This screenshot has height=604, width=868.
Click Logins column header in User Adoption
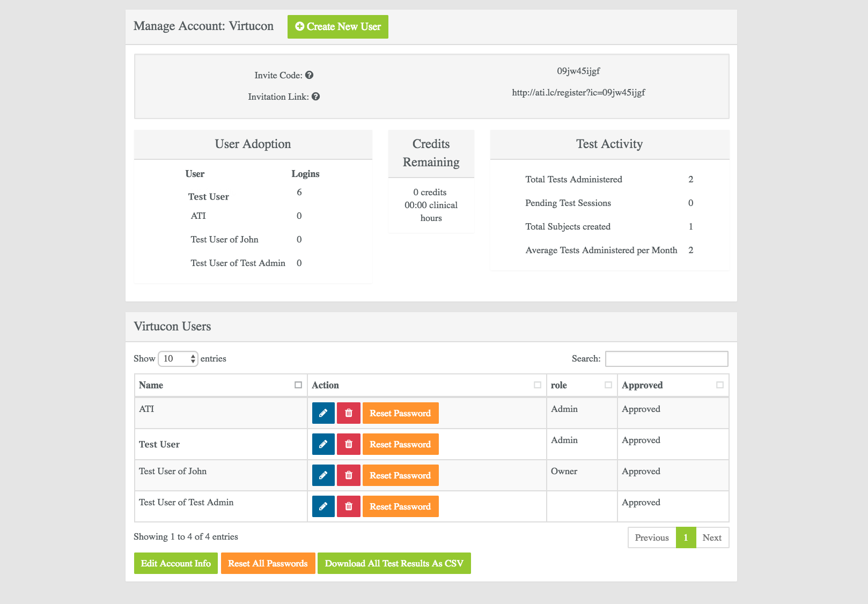click(305, 174)
